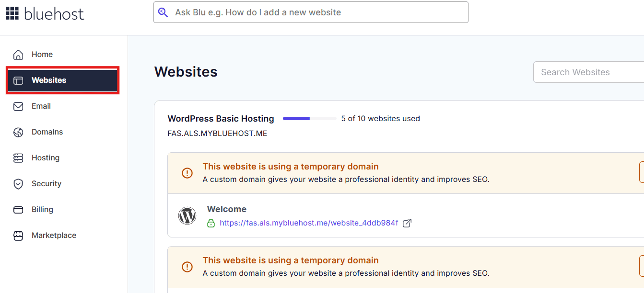Image resolution: width=644 pixels, height=293 pixels.
Task: Open Email using the envelope icon
Action: pos(18,106)
